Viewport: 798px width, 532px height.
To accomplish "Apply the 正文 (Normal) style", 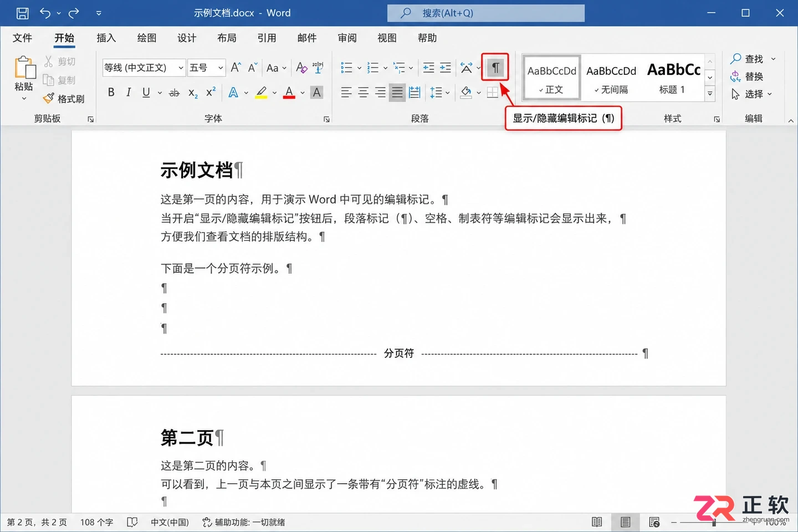I will click(x=551, y=78).
